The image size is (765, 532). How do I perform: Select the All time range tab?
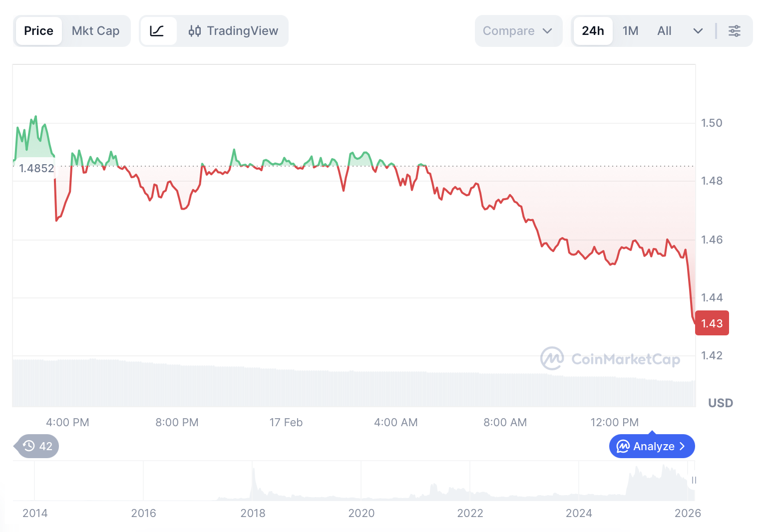tap(664, 31)
